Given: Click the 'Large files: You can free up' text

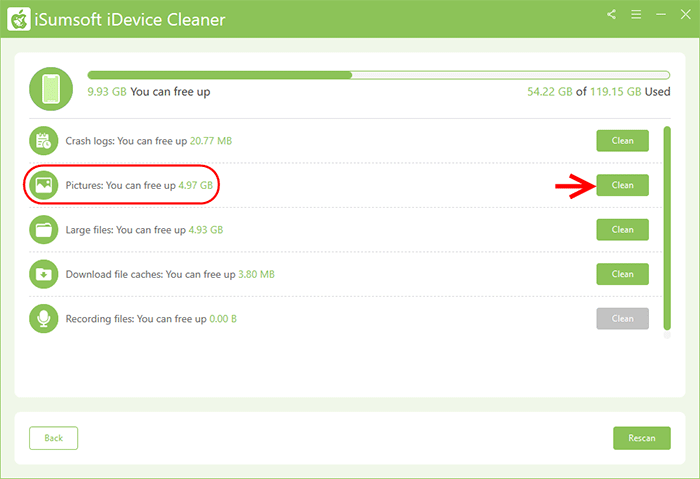Looking at the screenshot, I should (x=125, y=230).
